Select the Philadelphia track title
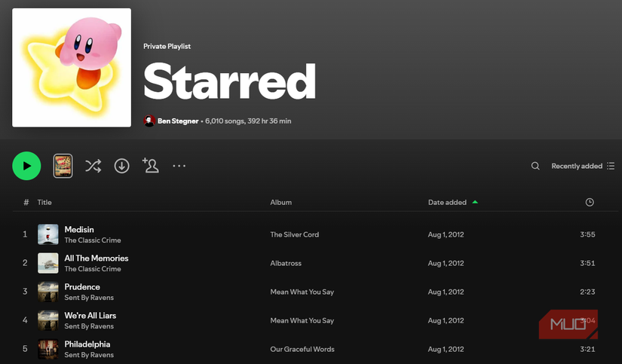 coord(87,344)
